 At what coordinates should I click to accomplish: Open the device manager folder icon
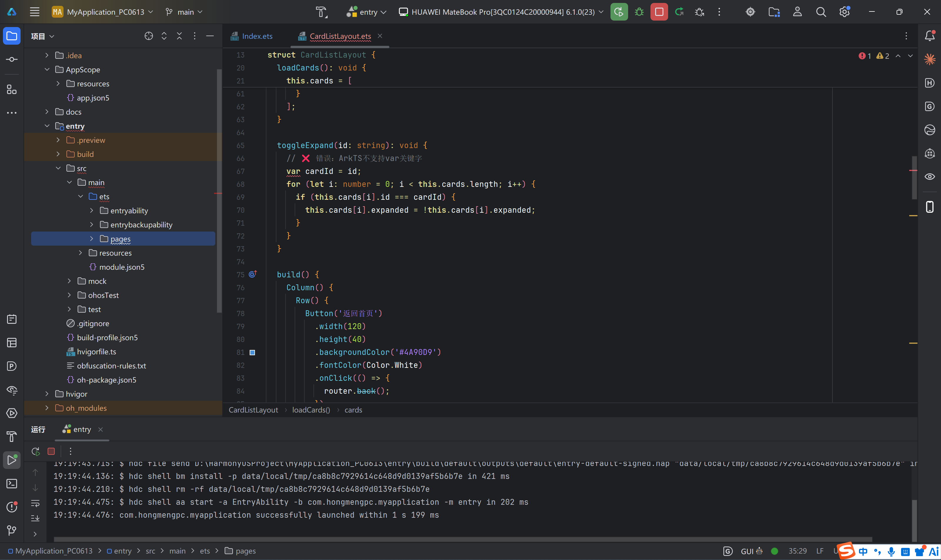[774, 12]
